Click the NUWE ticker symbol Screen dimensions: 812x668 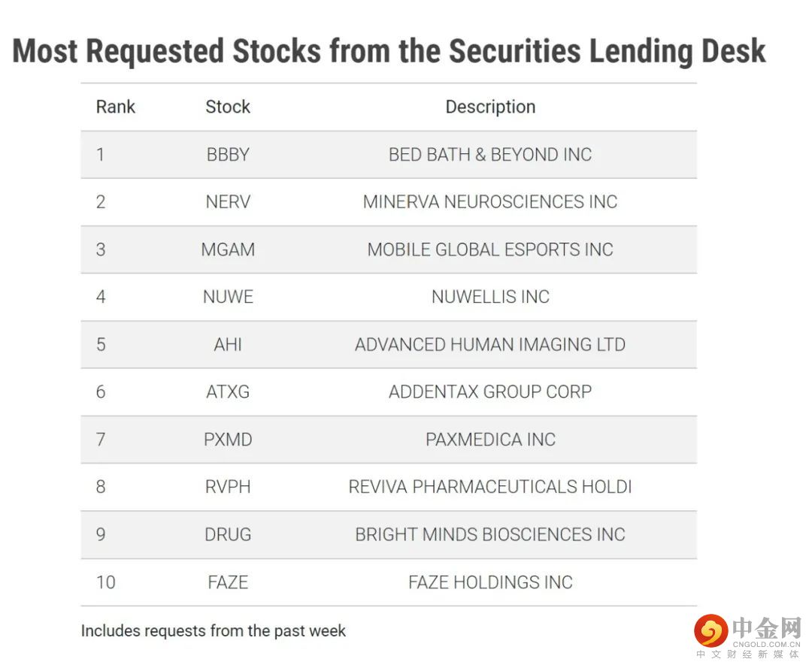tap(228, 297)
